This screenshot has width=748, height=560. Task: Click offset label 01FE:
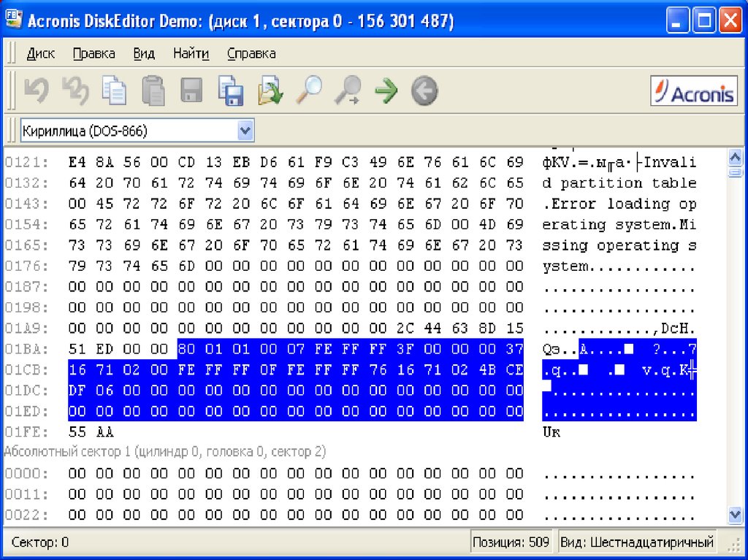tap(27, 432)
